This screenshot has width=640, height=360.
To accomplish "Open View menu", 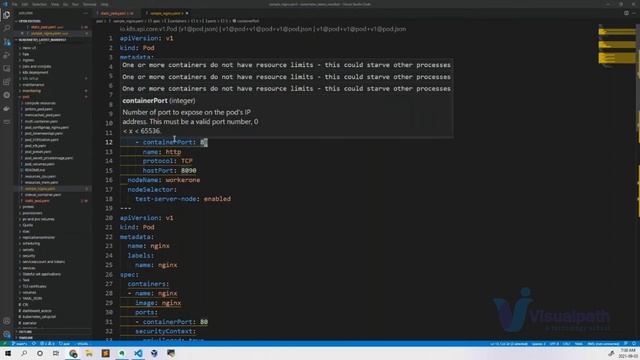I will [55, 4].
